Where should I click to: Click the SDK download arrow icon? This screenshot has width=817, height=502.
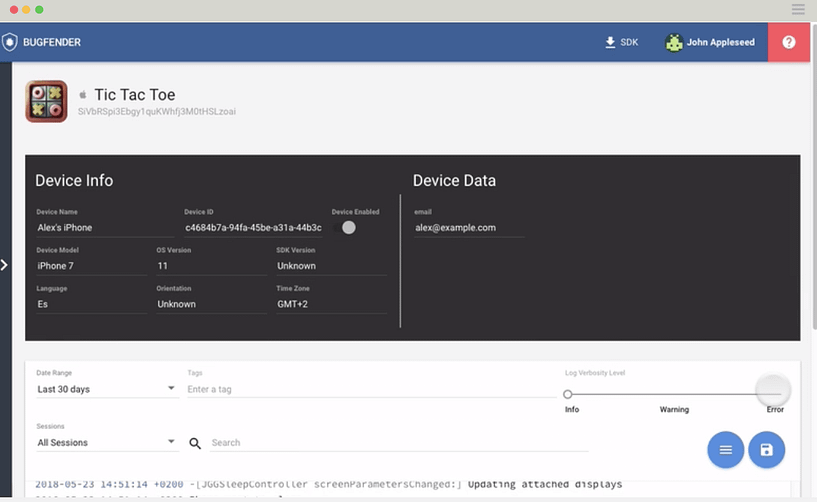[x=610, y=42]
